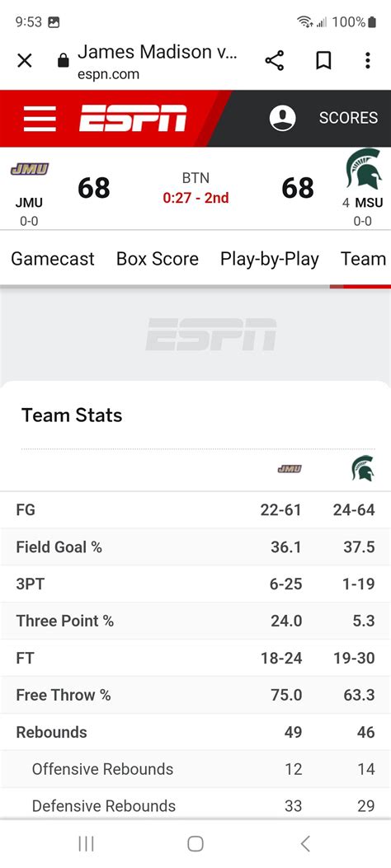The width and height of the screenshot is (391, 868).
Task: Tap the ESPN logo in header
Action: [133, 118]
